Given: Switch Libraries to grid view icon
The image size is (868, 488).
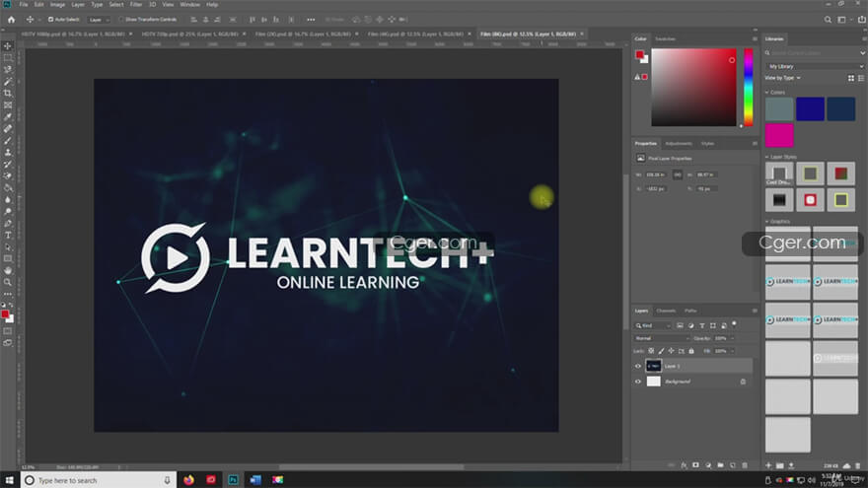Looking at the screenshot, I should tap(851, 78).
